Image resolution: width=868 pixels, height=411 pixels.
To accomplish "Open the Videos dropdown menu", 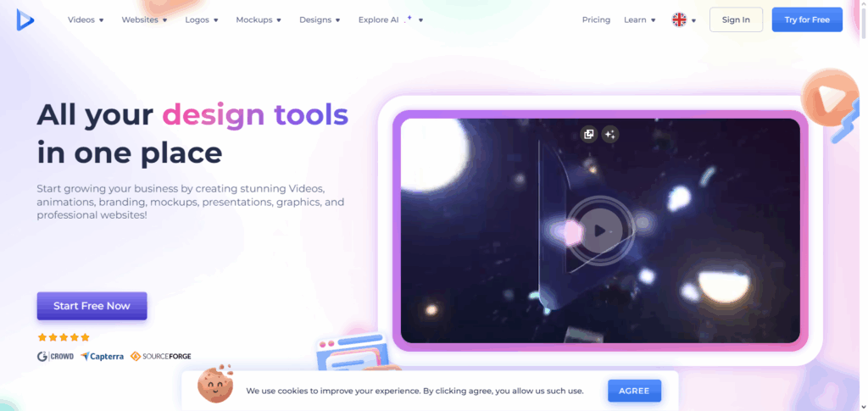I will tap(86, 19).
